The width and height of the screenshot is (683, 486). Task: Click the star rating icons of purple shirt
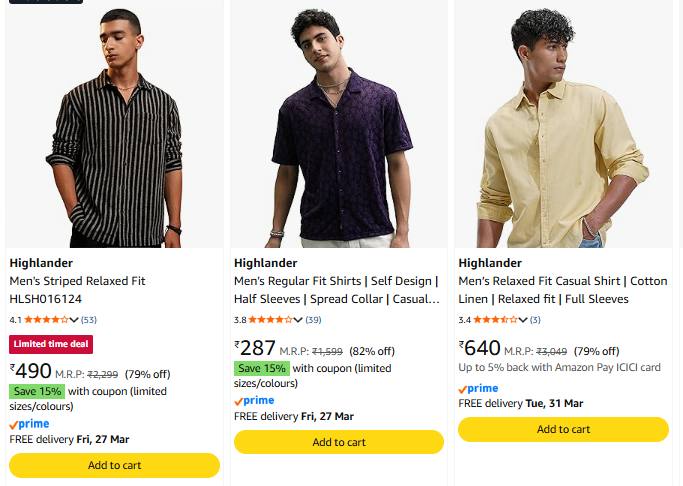(x=270, y=320)
